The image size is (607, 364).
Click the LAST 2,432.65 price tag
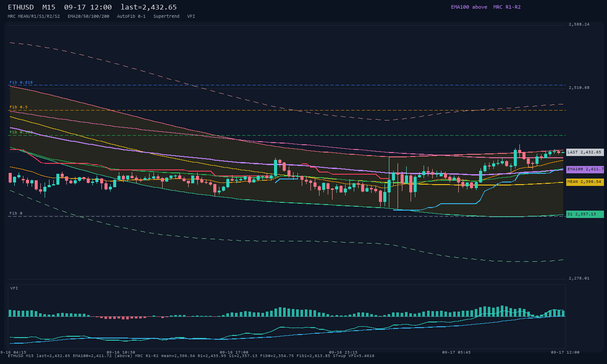point(585,152)
